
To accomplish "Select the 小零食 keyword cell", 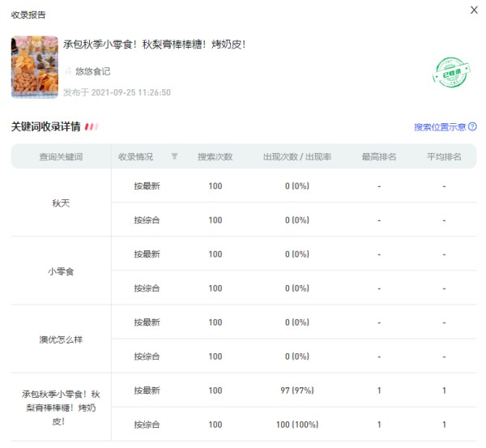I will pos(61,271).
